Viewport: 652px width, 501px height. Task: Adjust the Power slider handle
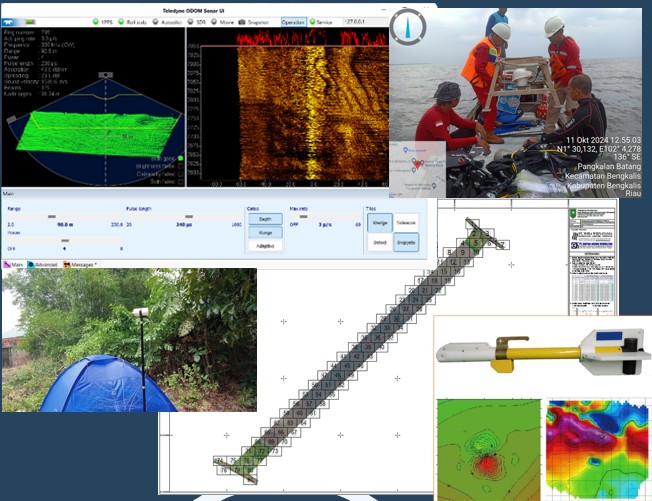tap(65, 240)
